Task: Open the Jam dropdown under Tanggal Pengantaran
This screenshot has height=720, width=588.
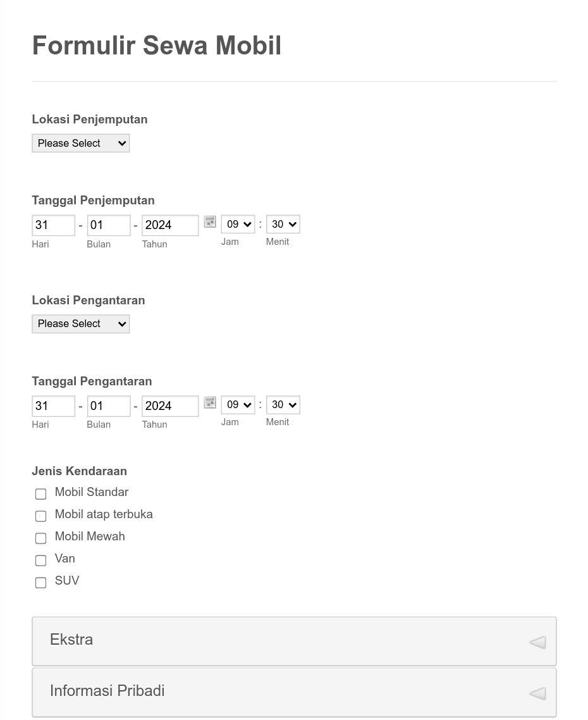Action: coord(237,405)
